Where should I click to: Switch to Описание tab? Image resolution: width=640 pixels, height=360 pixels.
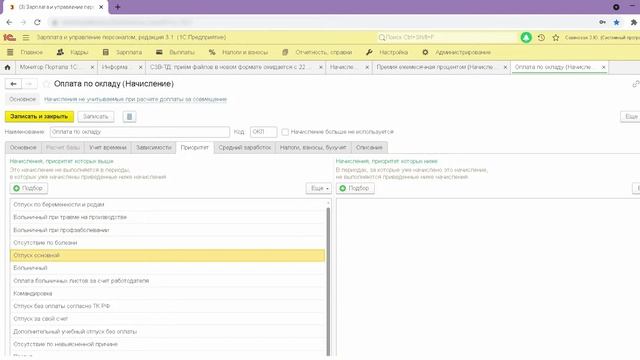[369, 147]
